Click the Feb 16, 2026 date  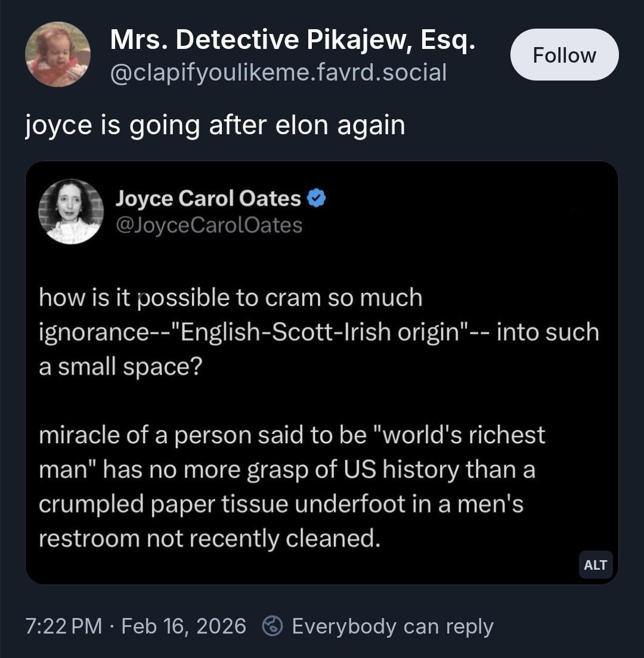point(184,626)
